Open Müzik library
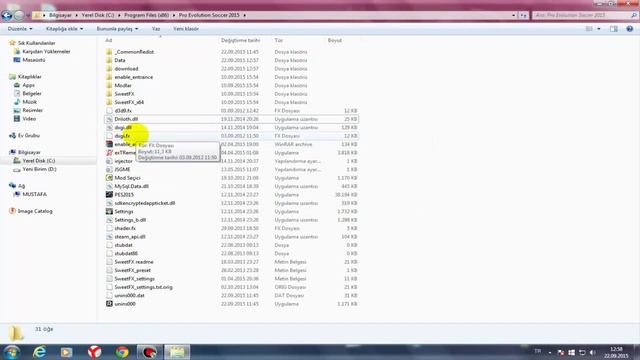This screenshot has width=640, height=360. [29, 102]
